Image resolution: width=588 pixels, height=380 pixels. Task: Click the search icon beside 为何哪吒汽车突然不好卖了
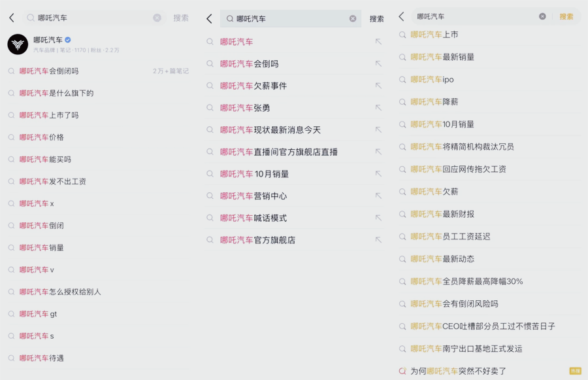pyautogui.click(x=402, y=371)
